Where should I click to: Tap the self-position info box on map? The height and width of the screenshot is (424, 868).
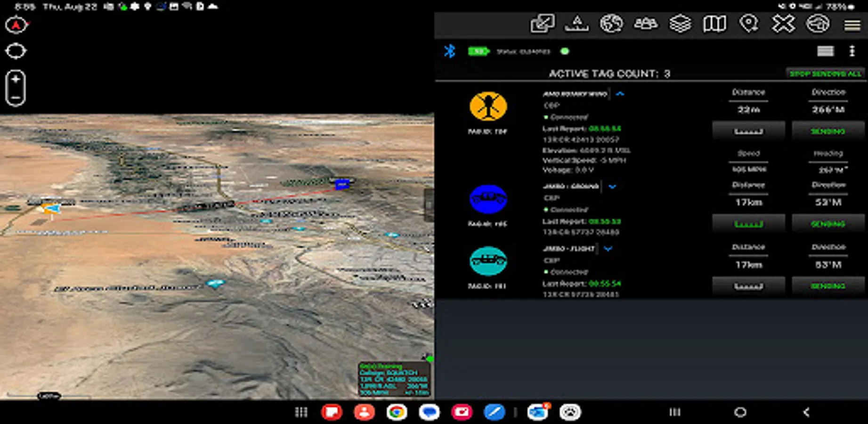394,379
